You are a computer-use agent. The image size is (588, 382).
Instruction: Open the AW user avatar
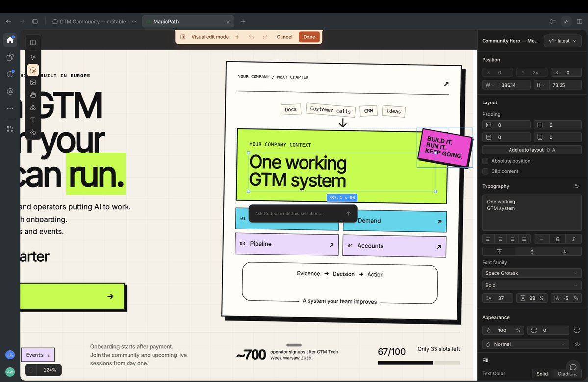point(10,372)
